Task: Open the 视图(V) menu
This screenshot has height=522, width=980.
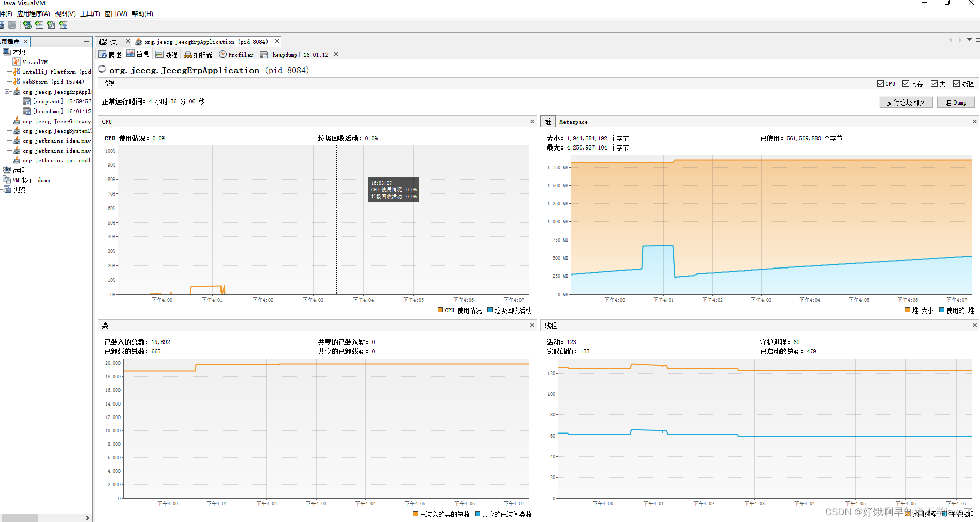Action: tap(65, 14)
